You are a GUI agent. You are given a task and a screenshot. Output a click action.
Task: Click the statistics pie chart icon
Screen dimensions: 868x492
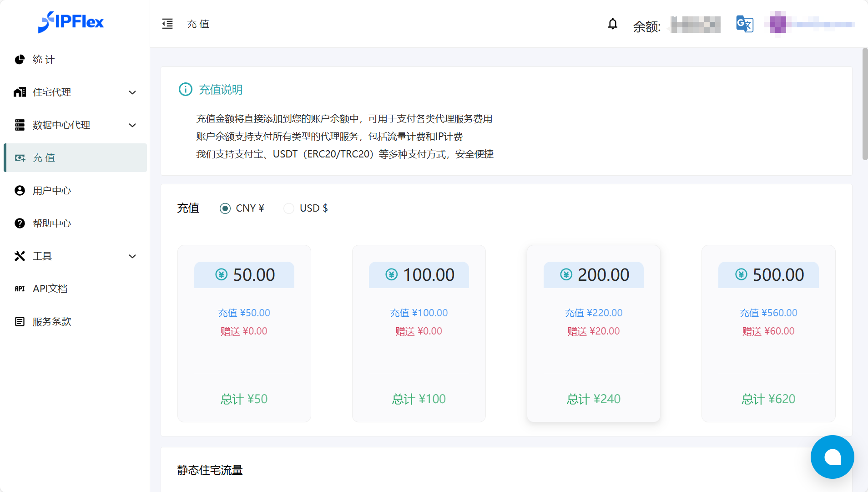point(20,60)
